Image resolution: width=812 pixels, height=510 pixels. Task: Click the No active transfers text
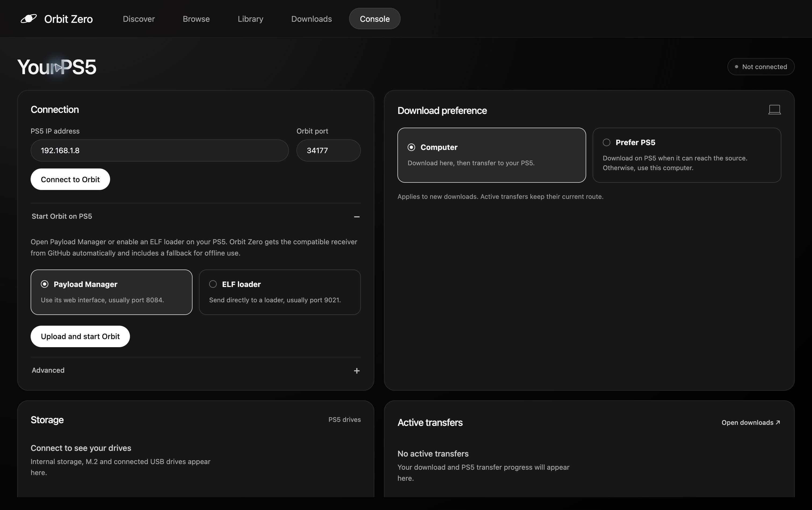pos(433,454)
